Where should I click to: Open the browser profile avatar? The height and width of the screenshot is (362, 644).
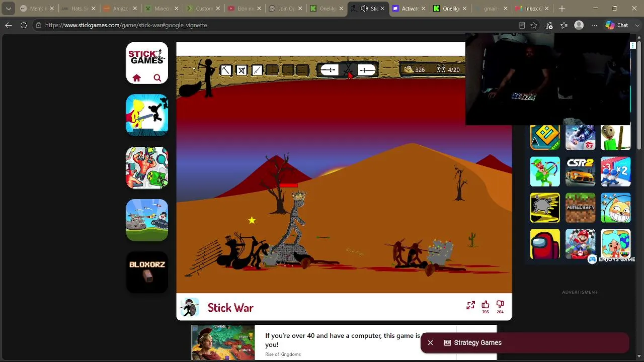click(x=579, y=25)
